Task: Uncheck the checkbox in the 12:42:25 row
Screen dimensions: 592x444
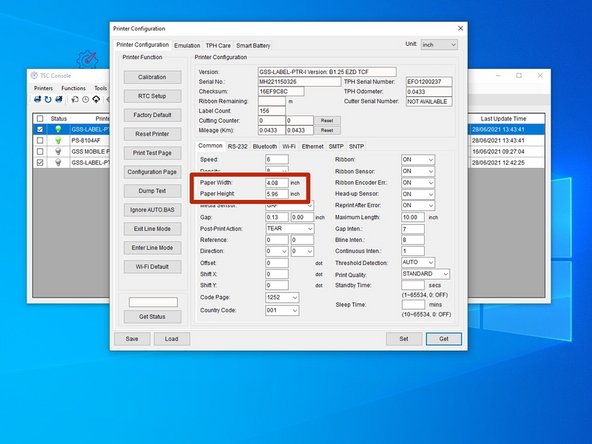Action: 40,162
